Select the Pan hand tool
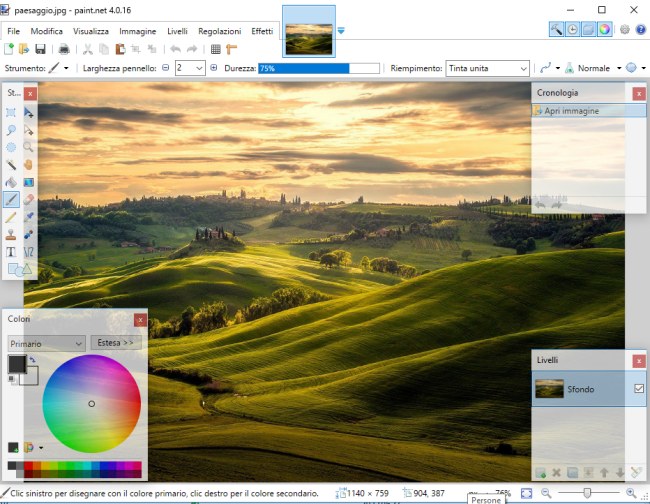 [28, 165]
